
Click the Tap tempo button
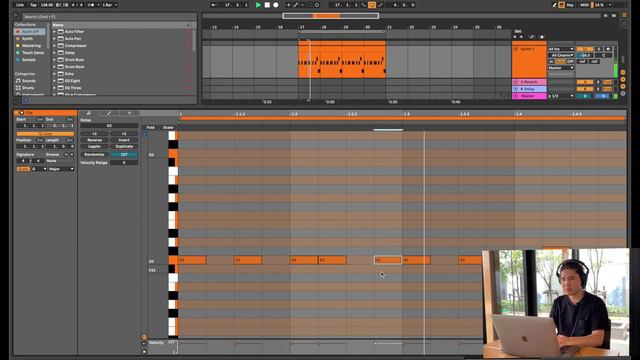coord(33,5)
